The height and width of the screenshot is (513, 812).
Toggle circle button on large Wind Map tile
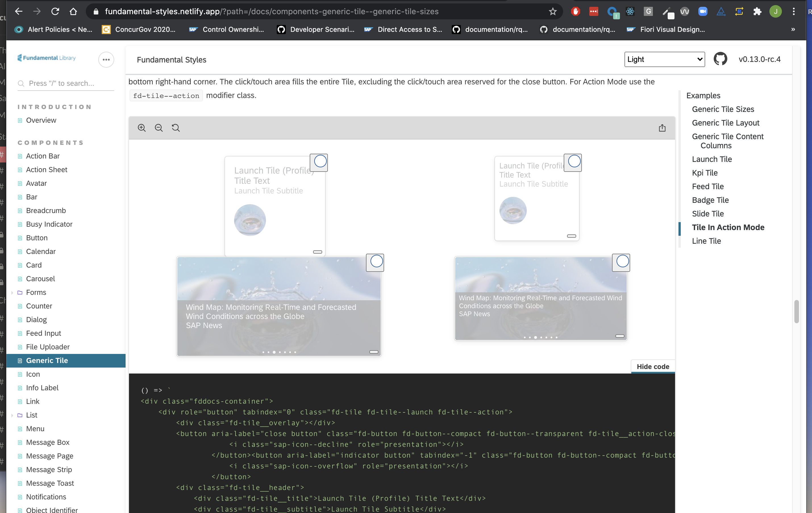click(x=376, y=262)
